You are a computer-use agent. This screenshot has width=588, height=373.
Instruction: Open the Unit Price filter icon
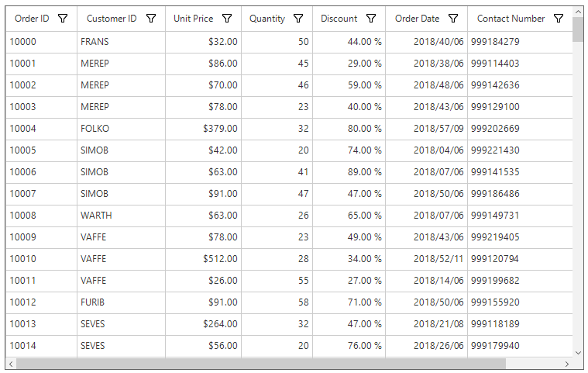click(x=227, y=19)
